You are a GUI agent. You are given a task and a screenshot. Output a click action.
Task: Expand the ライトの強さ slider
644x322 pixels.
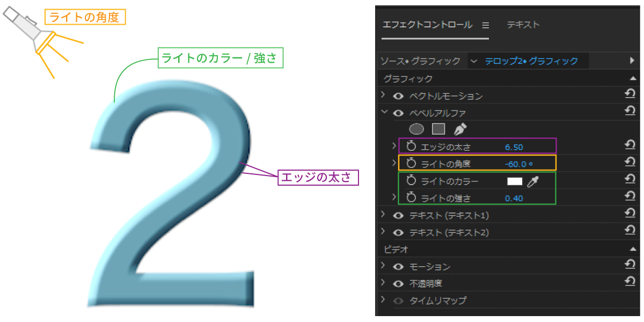tap(394, 197)
